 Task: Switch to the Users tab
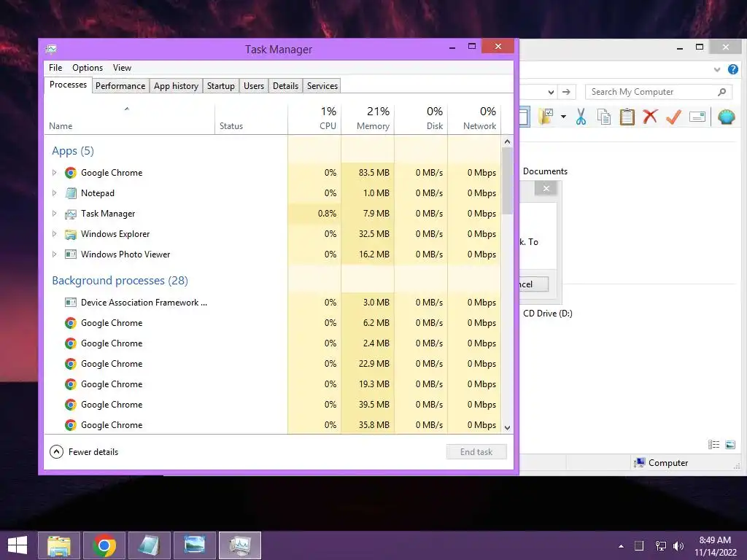click(x=253, y=86)
